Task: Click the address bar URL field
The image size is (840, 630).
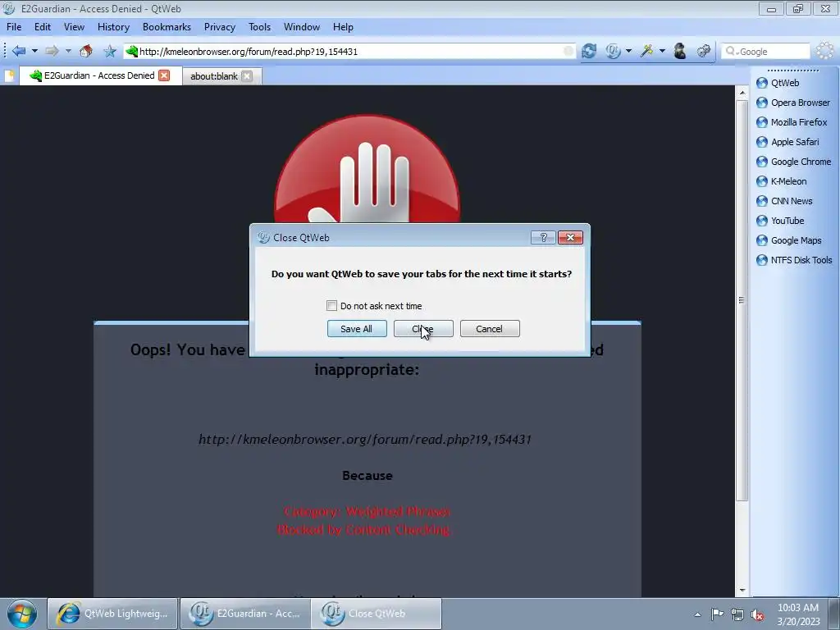Action: (x=349, y=52)
